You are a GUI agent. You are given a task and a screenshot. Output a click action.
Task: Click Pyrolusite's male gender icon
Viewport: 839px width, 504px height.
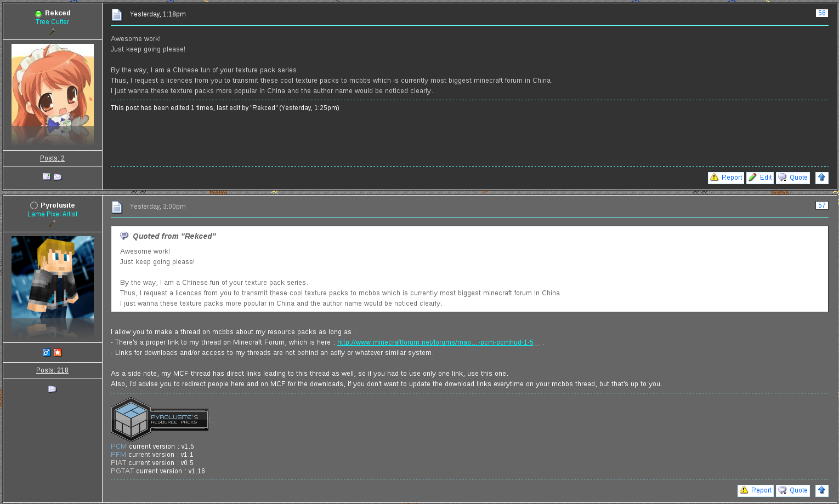tap(47, 352)
